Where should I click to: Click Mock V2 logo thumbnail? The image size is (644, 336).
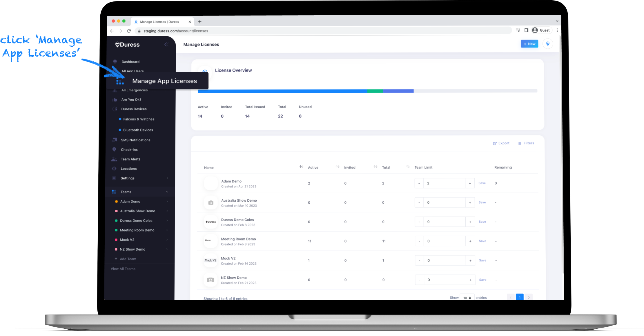tap(211, 260)
